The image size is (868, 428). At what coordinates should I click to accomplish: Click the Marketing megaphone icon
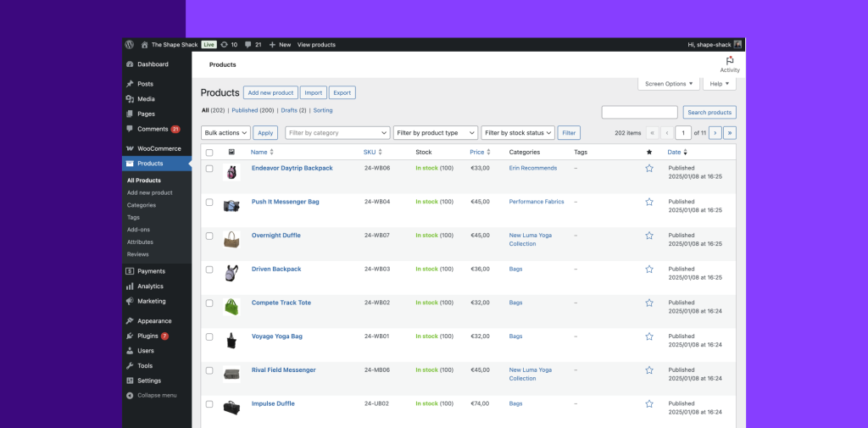tap(130, 301)
